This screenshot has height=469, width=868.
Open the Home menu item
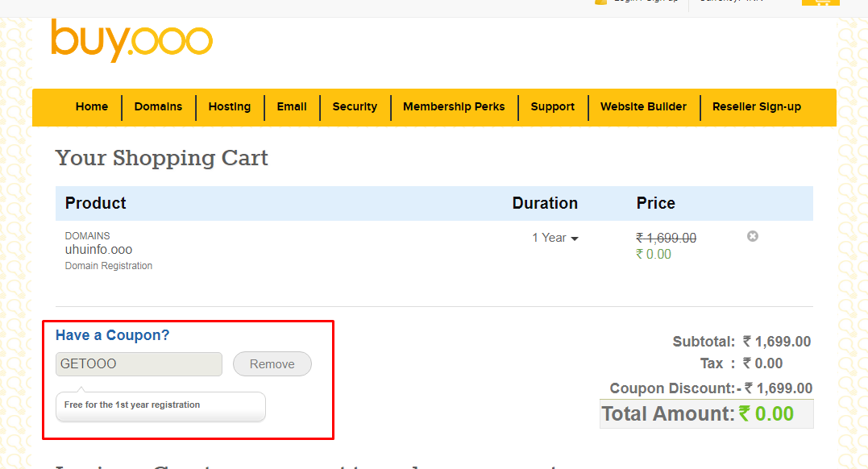click(92, 107)
